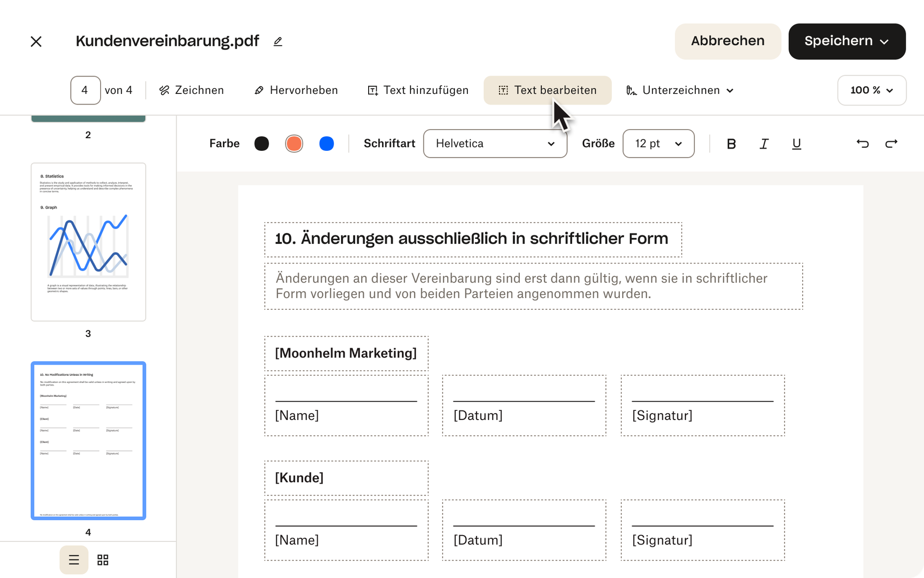Select the Zeichnen drawing tool
The height and width of the screenshot is (578, 924).
[x=191, y=90]
